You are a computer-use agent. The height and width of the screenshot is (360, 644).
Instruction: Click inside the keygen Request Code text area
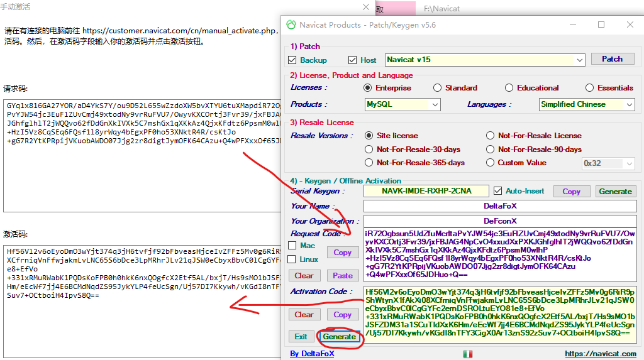[500, 254]
